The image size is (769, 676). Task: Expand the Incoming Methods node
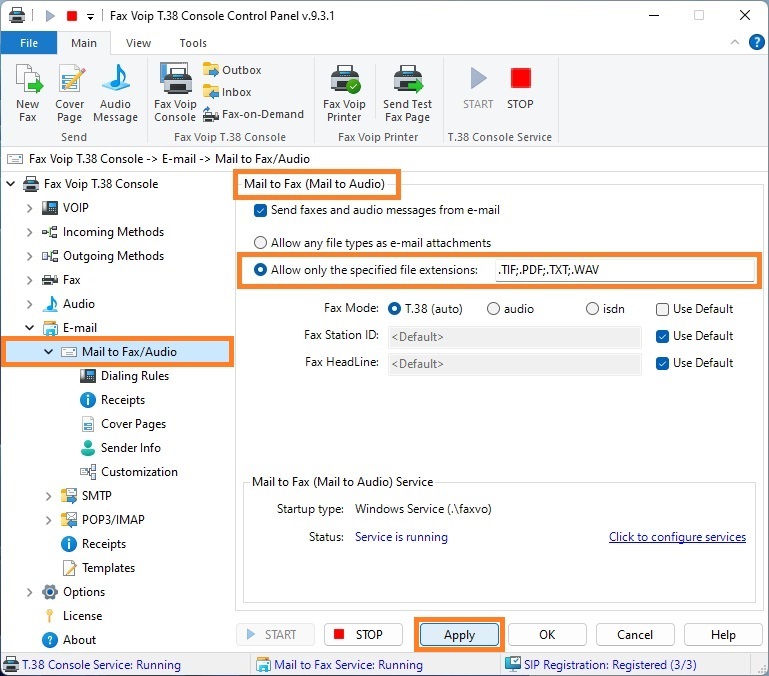point(29,232)
